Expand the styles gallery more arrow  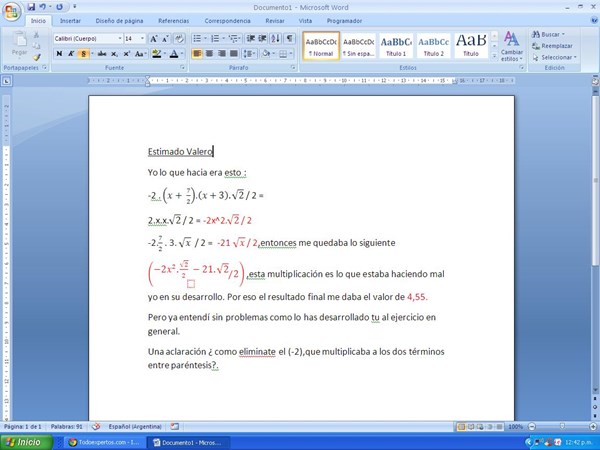click(494, 56)
